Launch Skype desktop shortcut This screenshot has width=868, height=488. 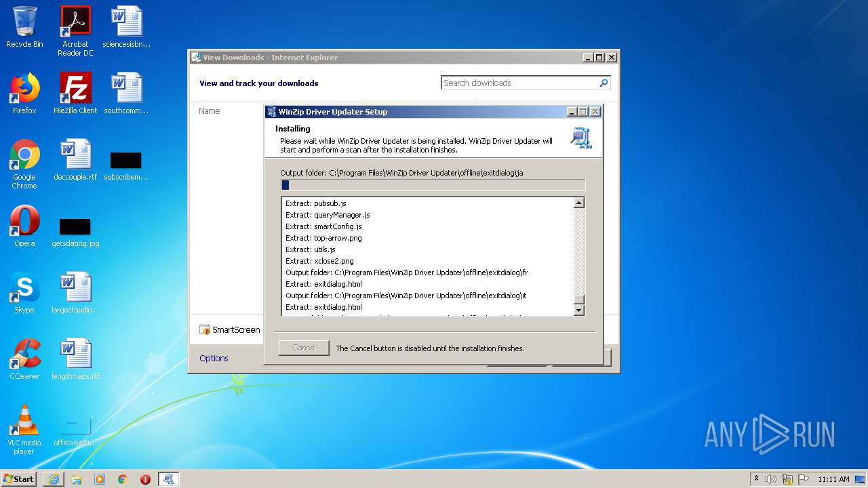(24, 293)
